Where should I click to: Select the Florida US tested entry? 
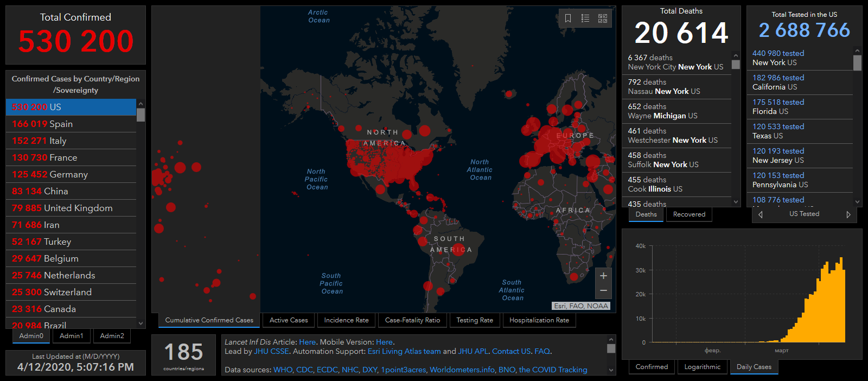[x=800, y=107]
